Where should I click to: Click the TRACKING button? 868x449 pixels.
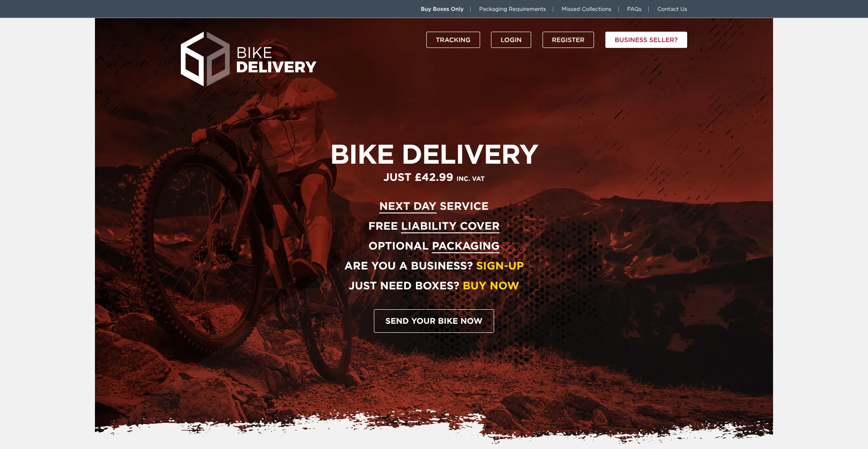pyautogui.click(x=453, y=40)
